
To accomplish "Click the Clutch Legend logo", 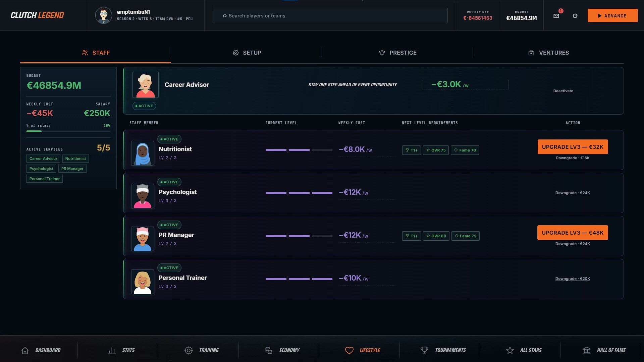I will pyautogui.click(x=37, y=15).
